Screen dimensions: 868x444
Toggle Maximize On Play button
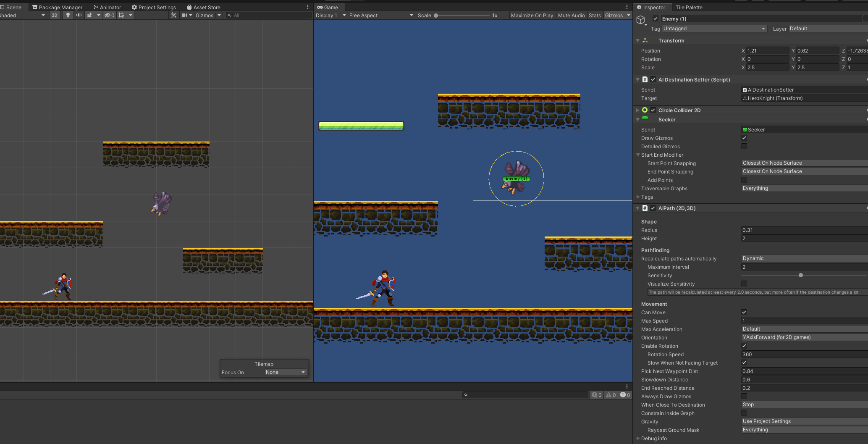tap(532, 15)
